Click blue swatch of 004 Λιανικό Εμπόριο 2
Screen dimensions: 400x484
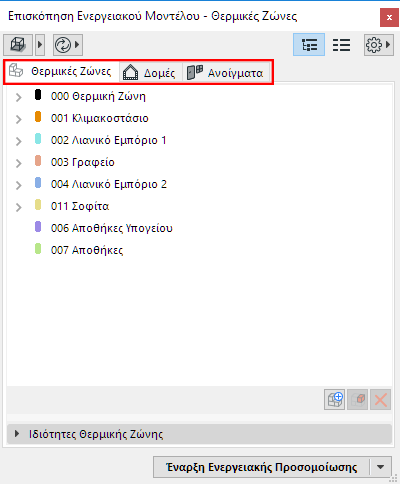click(x=38, y=183)
